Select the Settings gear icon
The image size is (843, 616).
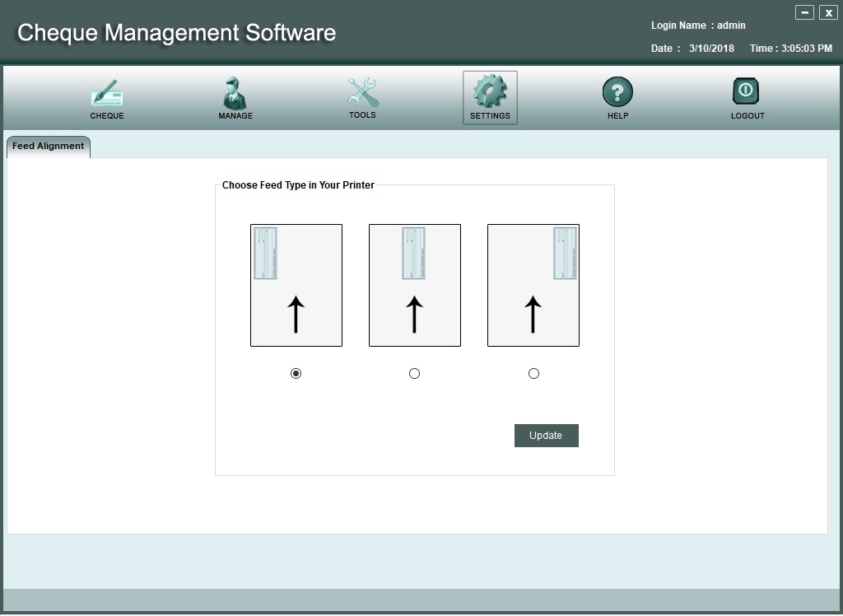[x=490, y=92]
